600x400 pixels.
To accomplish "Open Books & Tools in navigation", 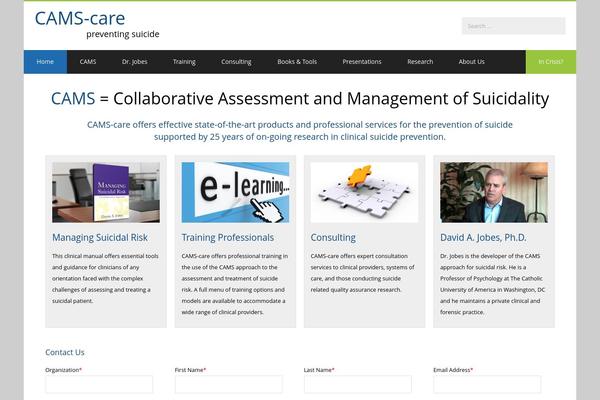I will click(297, 62).
